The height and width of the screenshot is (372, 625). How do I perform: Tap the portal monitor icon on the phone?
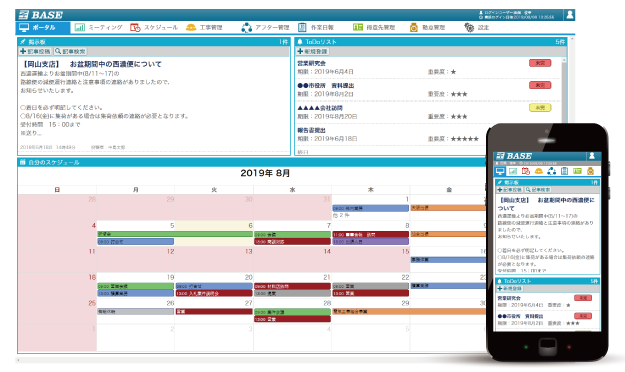click(500, 171)
